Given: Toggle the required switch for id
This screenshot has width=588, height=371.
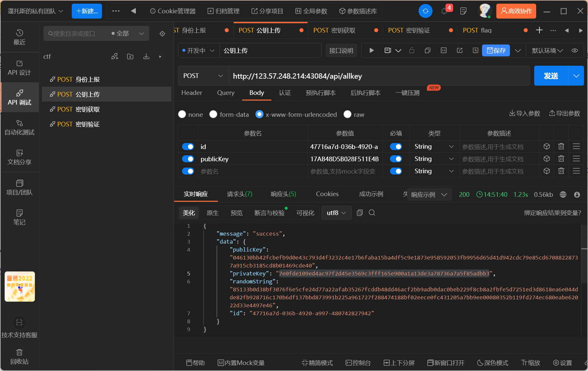Looking at the screenshot, I should click(x=396, y=146).
